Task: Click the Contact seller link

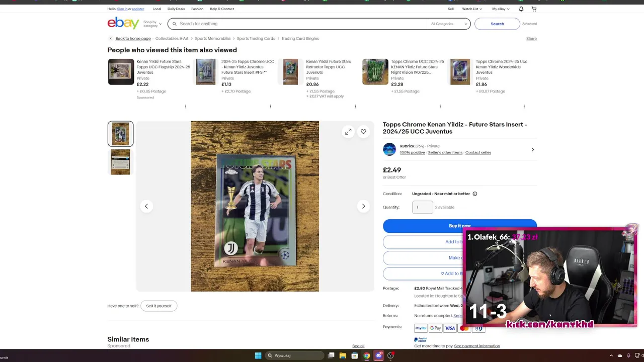Action: [x=478, y=152]
